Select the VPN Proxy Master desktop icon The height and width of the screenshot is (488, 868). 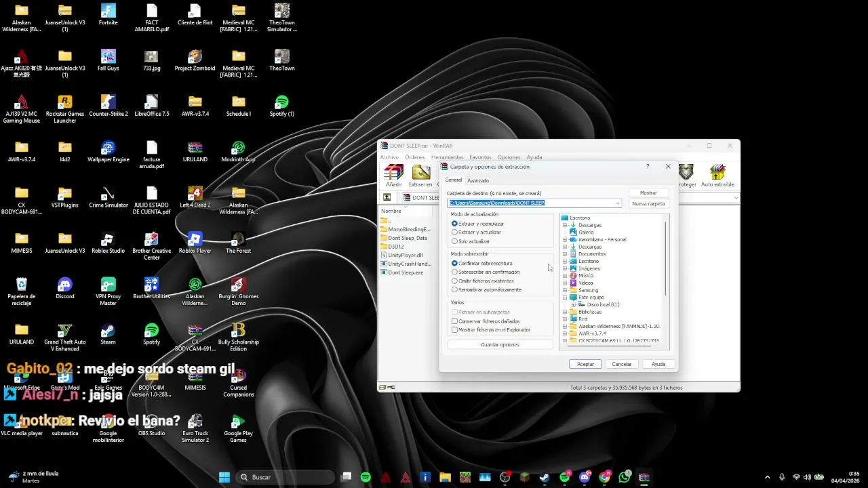pyautogui.click(x=108, y=291)
